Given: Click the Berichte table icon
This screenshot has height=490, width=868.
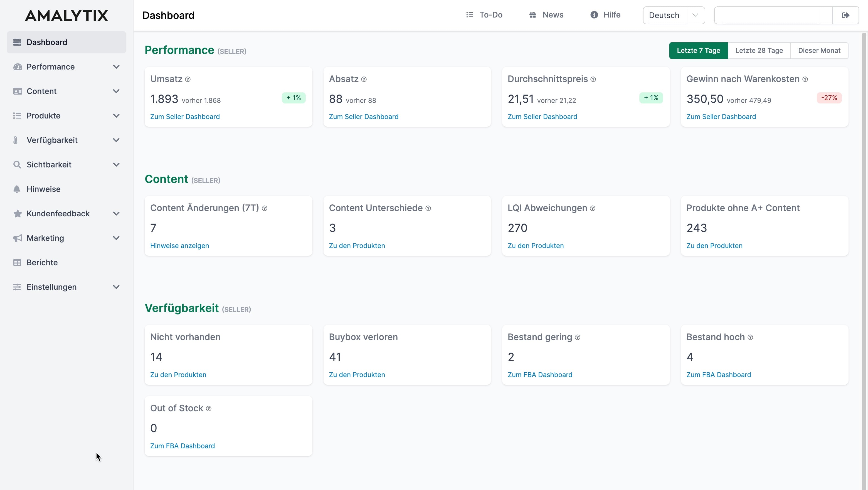Looking at the screenshot, I should click(17, 262).
